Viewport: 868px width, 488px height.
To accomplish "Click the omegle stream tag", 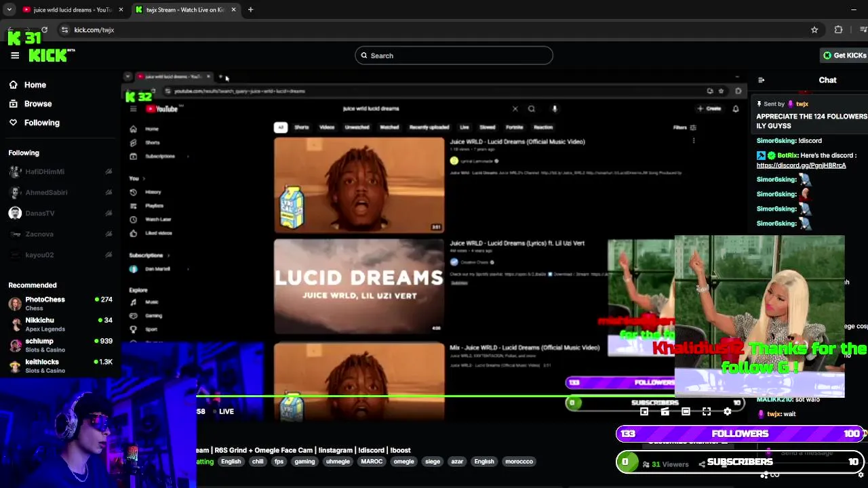I will [x=403, y=462].
